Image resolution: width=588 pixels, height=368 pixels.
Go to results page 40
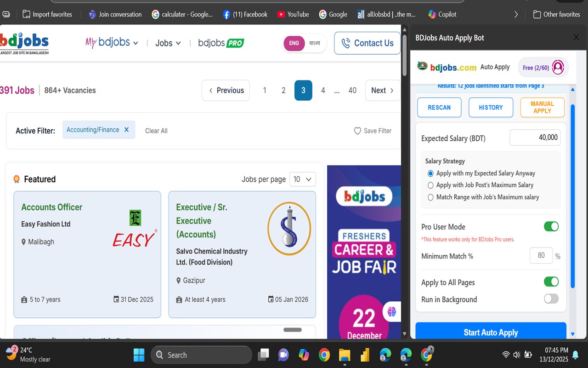point(352,91)
